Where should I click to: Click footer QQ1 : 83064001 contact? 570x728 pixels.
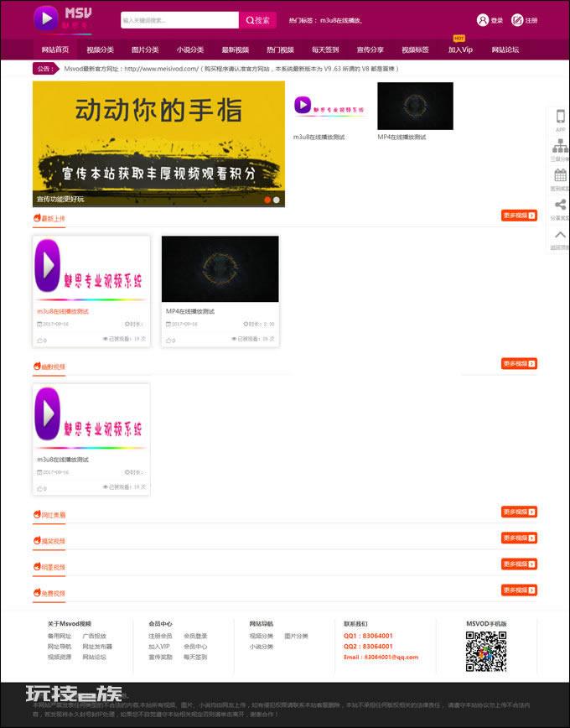tap(368, 636)
